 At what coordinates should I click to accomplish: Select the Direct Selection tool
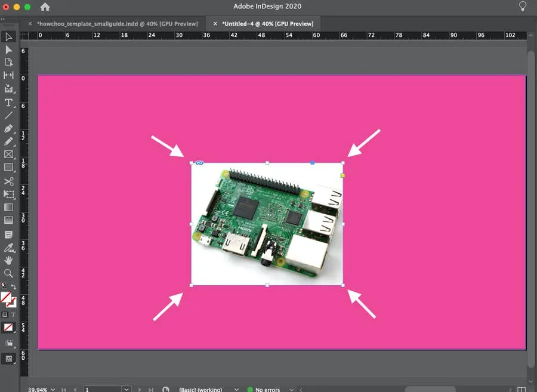[x=8, y=50]
